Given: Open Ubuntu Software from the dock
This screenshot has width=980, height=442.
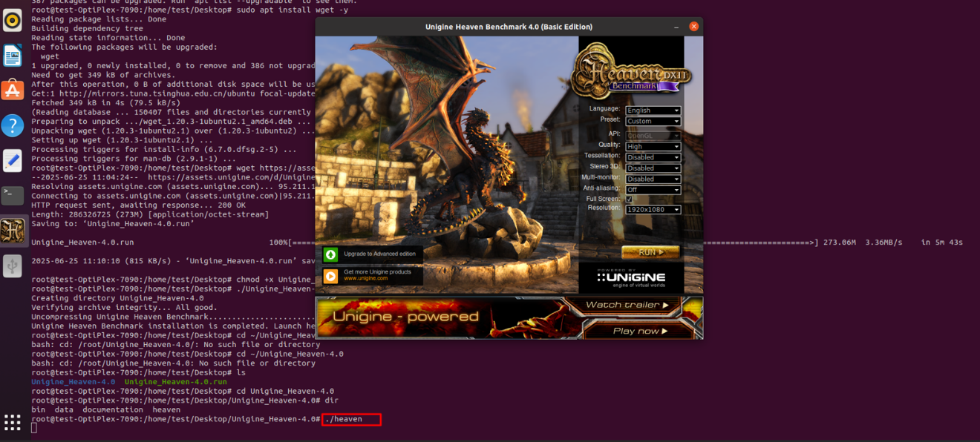Looking at the screenshot, I should tap(12, 90).
